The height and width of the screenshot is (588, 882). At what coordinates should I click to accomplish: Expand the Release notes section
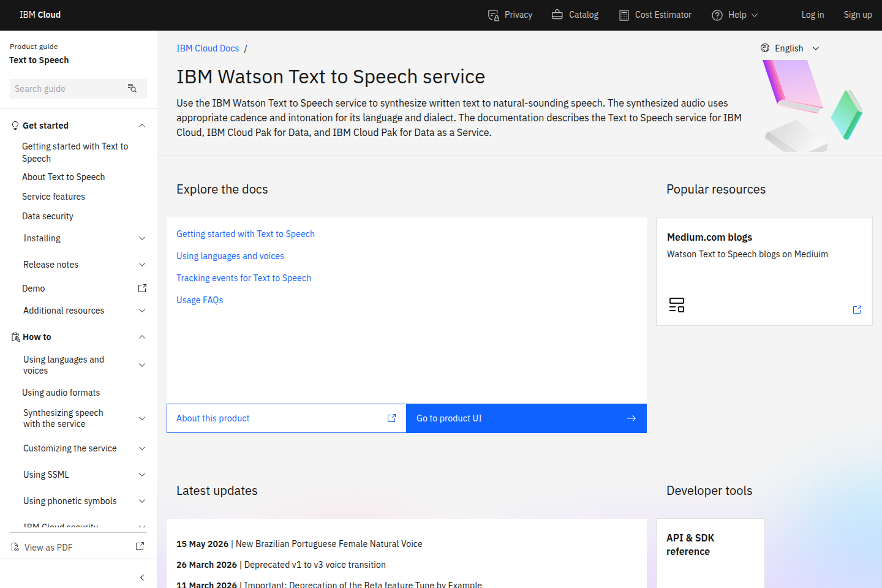142,265
